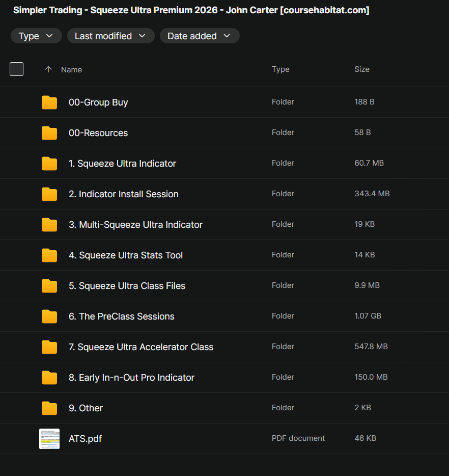Select 3. Multi-Squeeze Ultra Indicator name
Screen dimensions: 449x476
135,225
